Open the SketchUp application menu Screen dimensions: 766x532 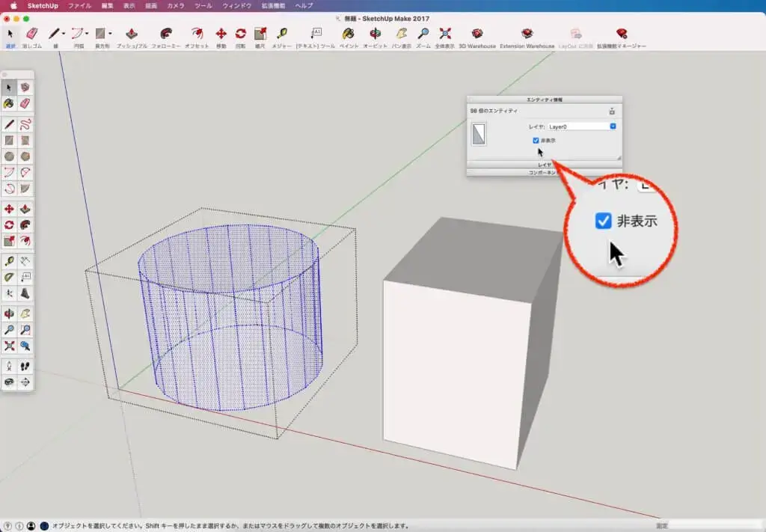tap(43, 6)
